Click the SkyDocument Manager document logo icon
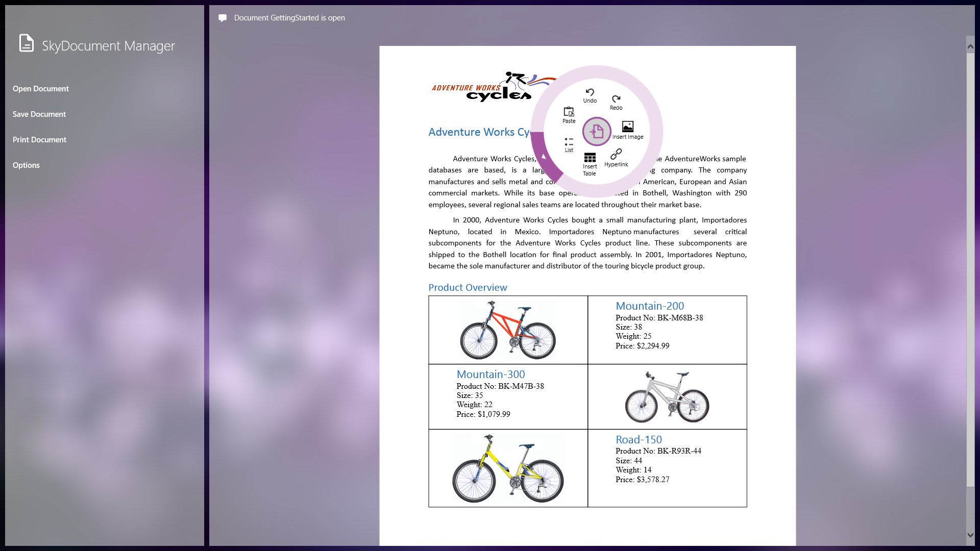Screen dimensions: 980x551 [x=27, y=43]
